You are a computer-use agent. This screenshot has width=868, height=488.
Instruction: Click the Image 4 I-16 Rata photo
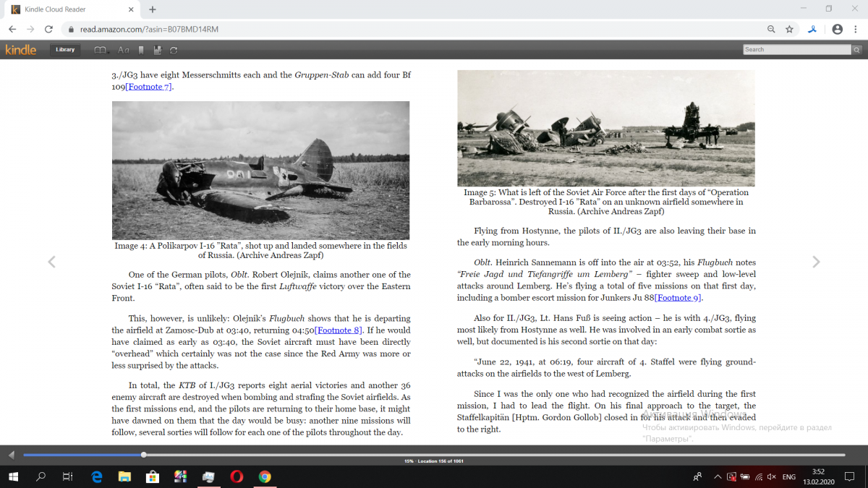click(x=260, y=170)
